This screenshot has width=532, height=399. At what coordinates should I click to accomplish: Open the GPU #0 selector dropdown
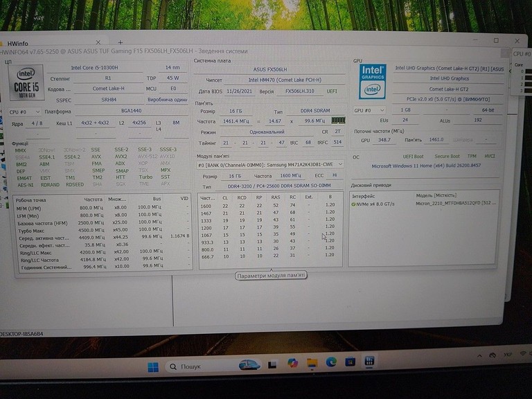[x=369, y=110]
